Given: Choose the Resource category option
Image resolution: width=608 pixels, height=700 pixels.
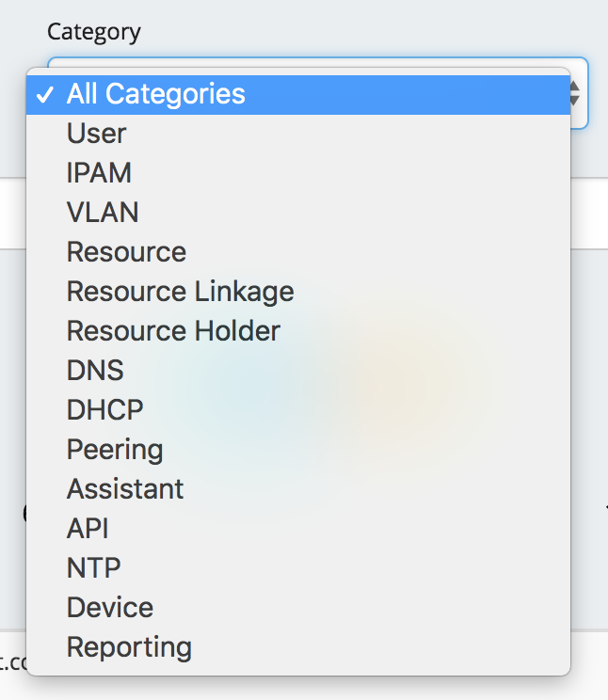Looking at the screenshot, I should 126,252.
